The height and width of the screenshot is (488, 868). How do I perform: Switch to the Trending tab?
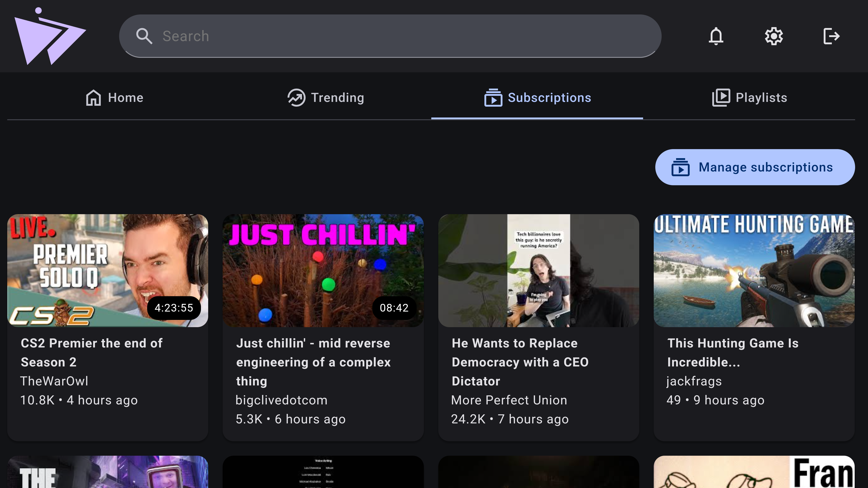325,98
